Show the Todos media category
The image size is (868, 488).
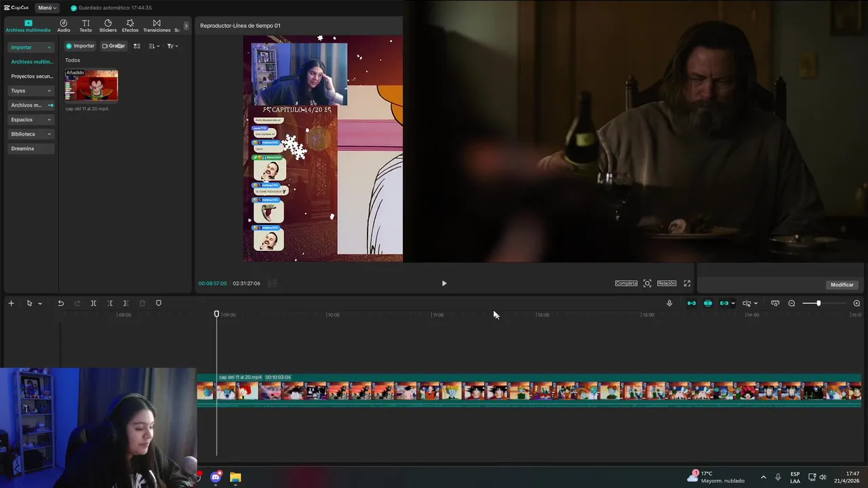click(73, 60)
